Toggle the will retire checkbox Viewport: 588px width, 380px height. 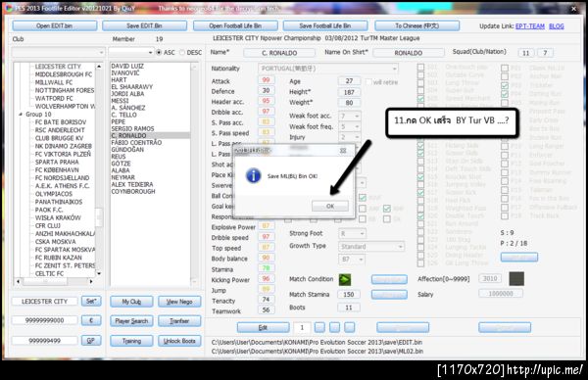click(x=368, y=82)
